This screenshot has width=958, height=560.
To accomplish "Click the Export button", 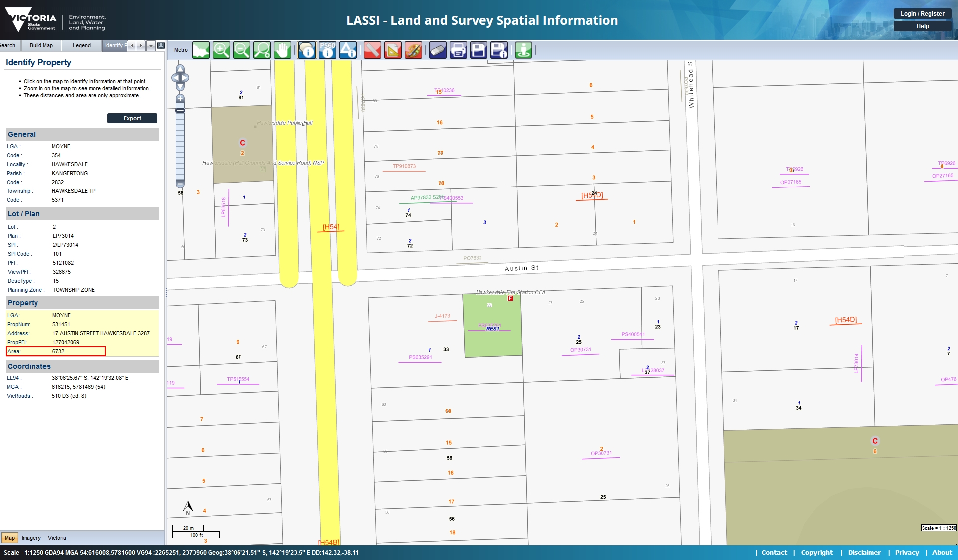I will (x=132, y=118).
